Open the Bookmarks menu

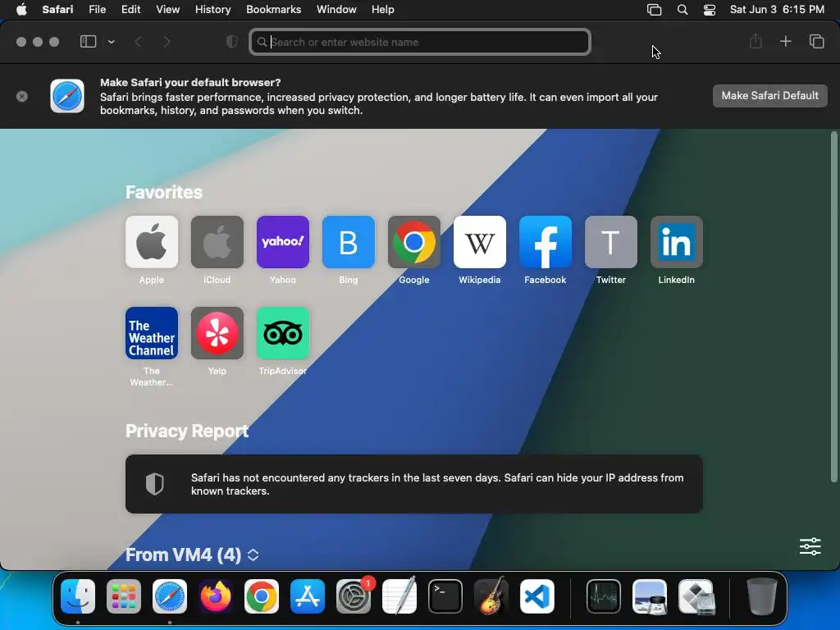coord(273,9)
